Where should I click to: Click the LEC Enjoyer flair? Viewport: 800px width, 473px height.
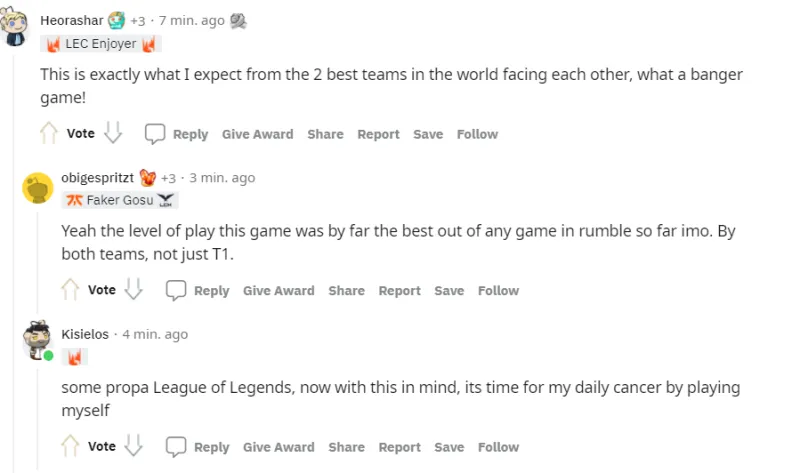click(100, 44)
